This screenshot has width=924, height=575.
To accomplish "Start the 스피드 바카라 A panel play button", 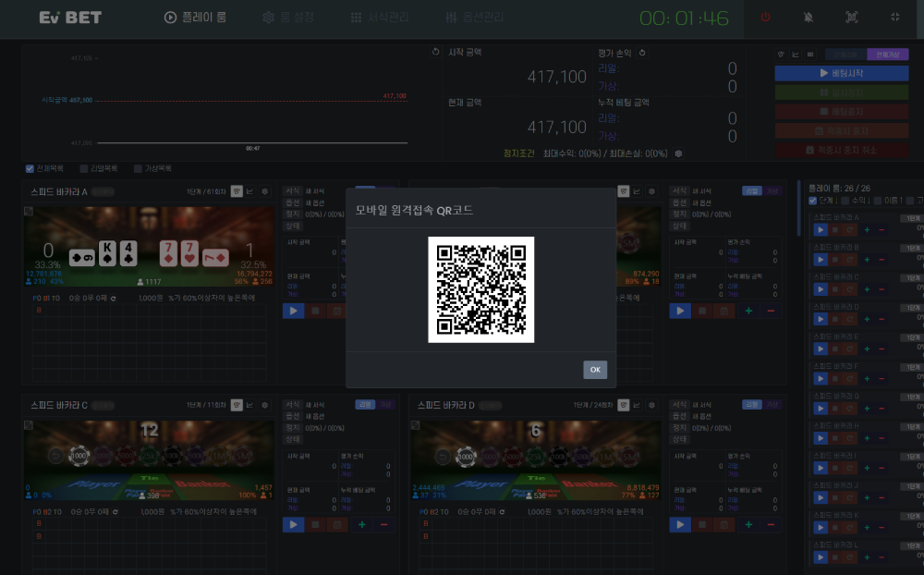I will (x=293, y=311).
